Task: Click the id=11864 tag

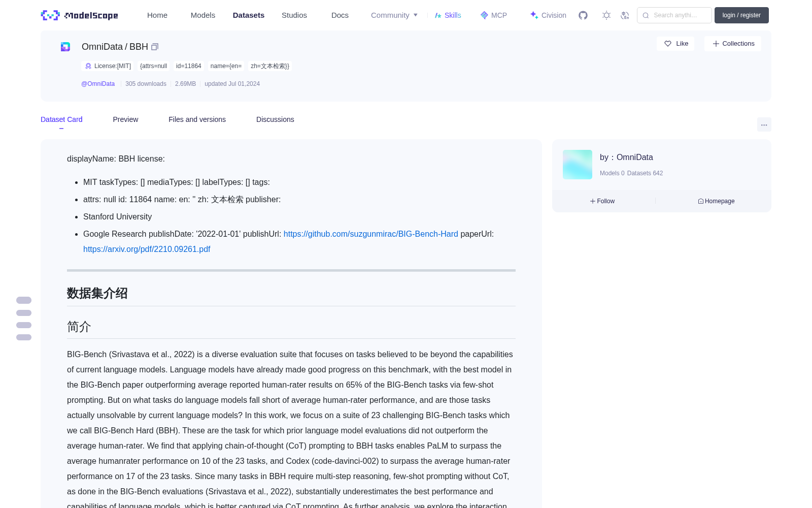Action: (x=189, y=66)
